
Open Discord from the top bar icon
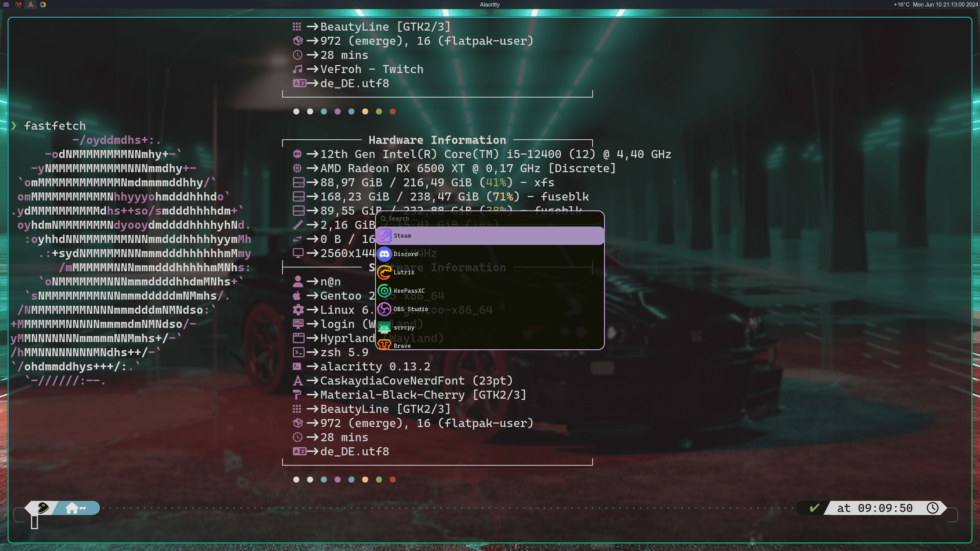point(6,5)
